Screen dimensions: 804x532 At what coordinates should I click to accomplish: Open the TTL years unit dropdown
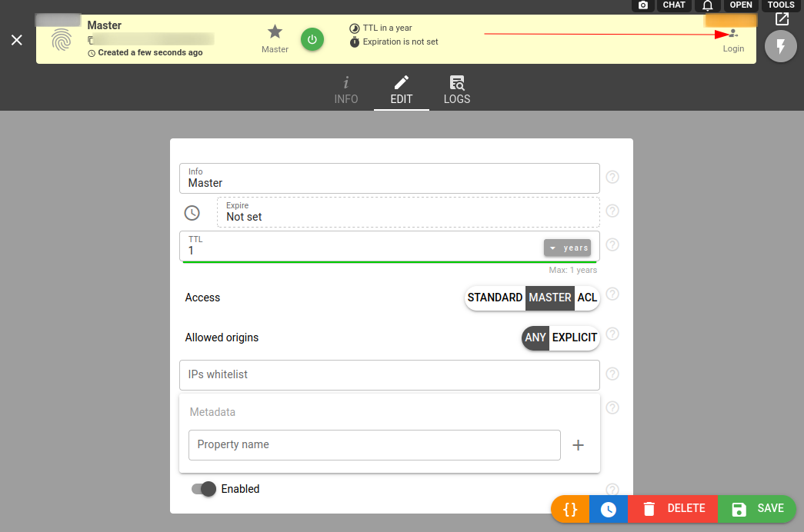tap(568, 248)
